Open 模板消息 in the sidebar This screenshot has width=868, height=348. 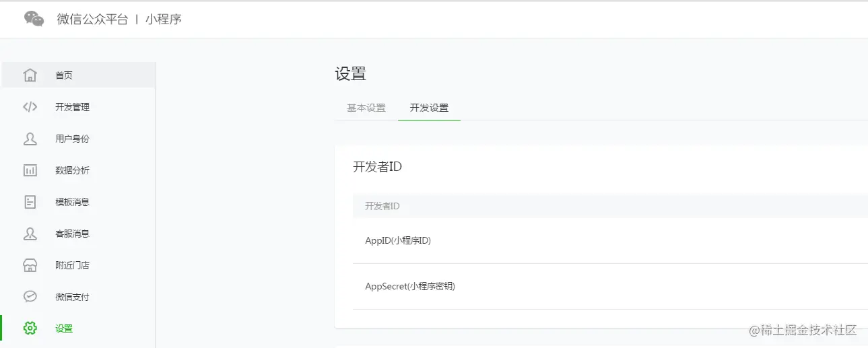click(78, 202)
